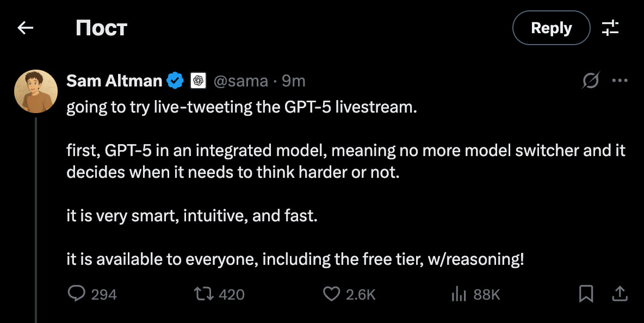Screen dimensions: 644x323
Task: Open the Grok explain-post icon
Action: (x=591, y=81)
